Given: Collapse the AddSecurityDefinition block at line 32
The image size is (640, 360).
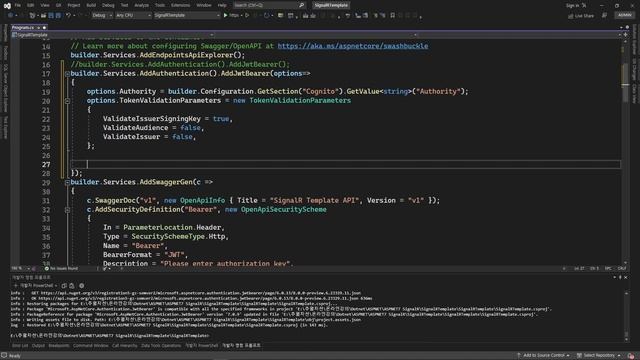Looking at the screenshot, I should 67,210.
